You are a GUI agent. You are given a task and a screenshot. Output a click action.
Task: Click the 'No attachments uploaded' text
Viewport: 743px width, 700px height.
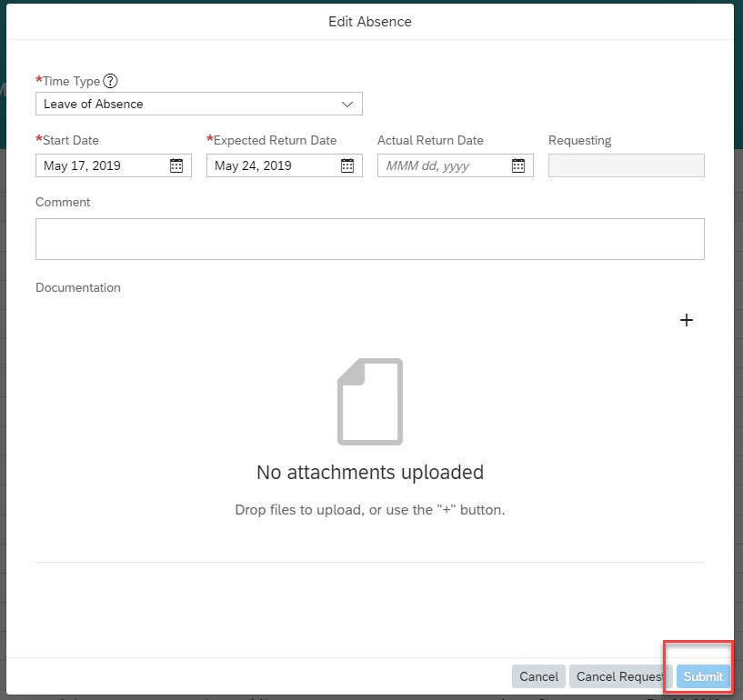(x=370, y=472)
